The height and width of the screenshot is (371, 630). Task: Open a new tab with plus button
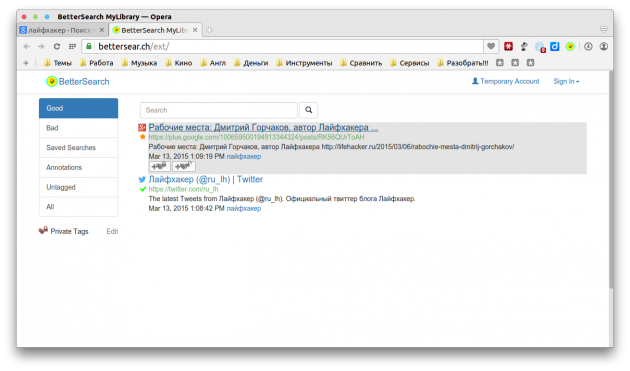coord(209,30)
